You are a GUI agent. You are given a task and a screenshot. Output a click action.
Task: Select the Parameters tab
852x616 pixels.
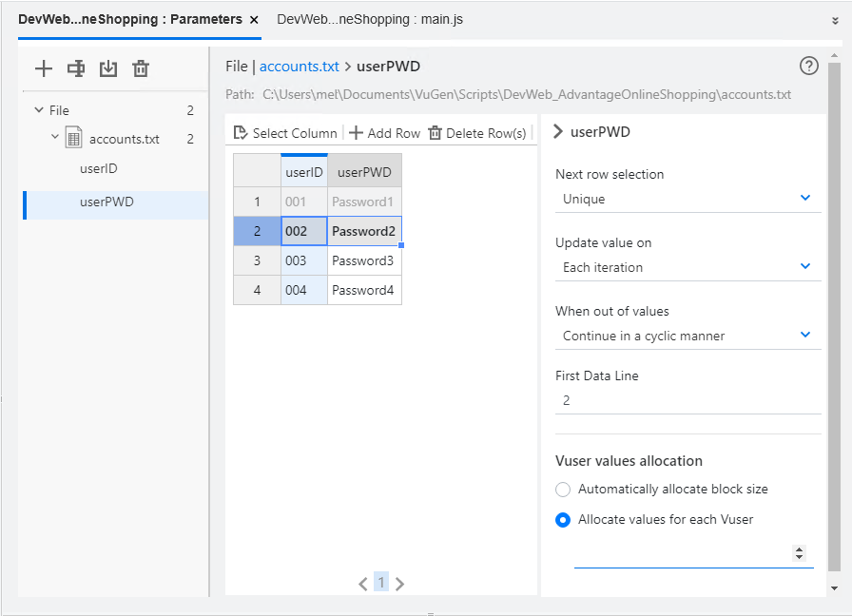[133, 18]
